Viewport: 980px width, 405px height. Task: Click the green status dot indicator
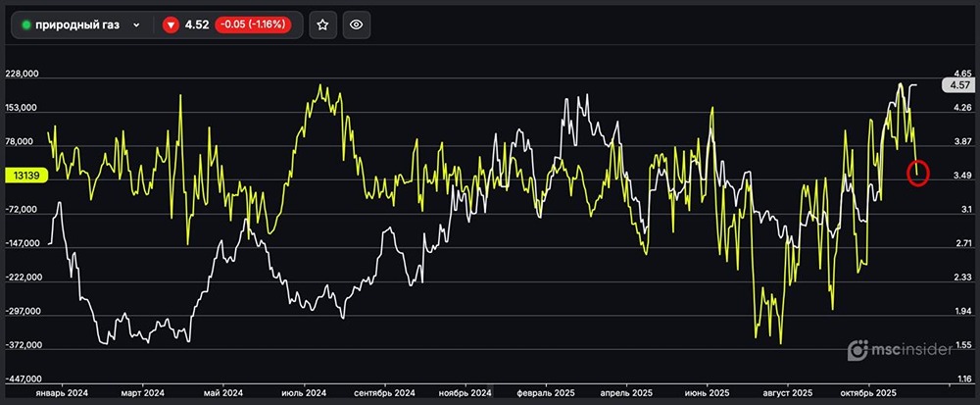(x=26, y=25)
